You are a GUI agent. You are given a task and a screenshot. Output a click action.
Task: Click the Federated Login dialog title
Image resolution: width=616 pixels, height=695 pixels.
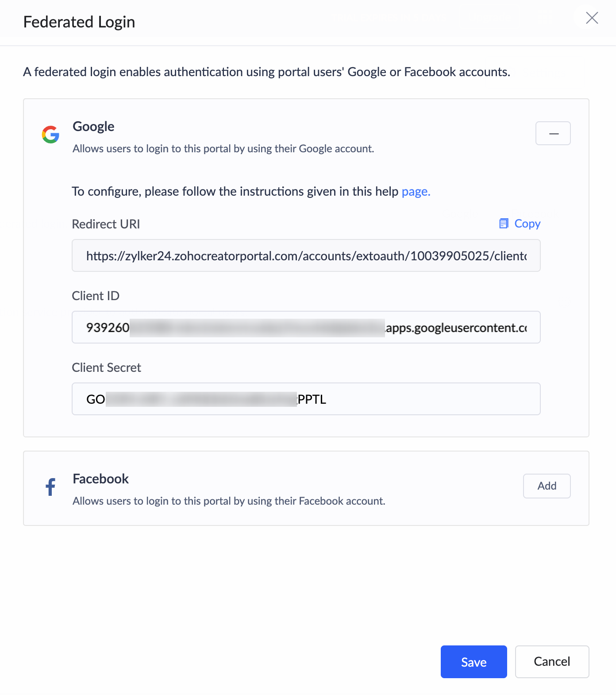pyautogui.click(x=79, y=22)
